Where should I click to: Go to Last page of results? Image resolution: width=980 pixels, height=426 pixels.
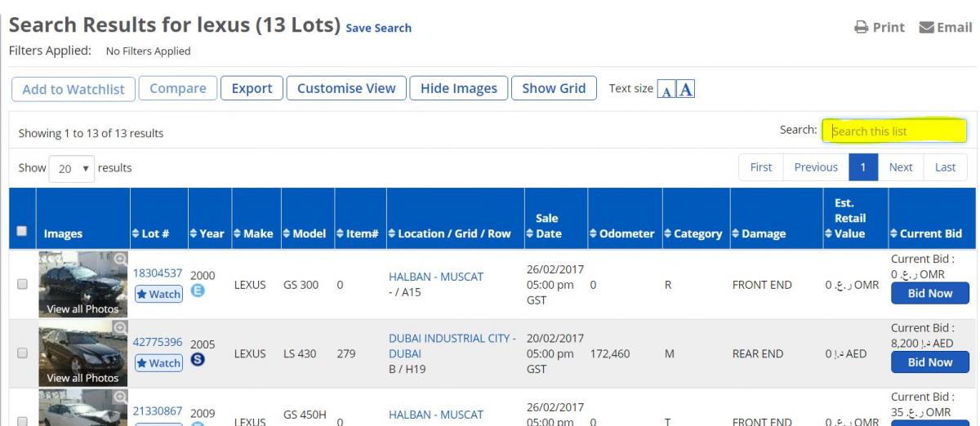point(945,167)
